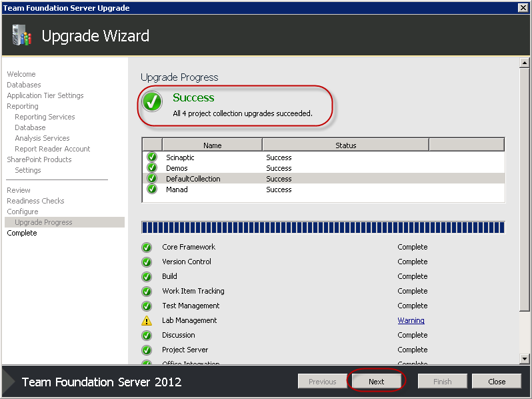The image size is (532, 399).
Task: Select Complete in the wizard step list
Action: click(x=22, y=233)
